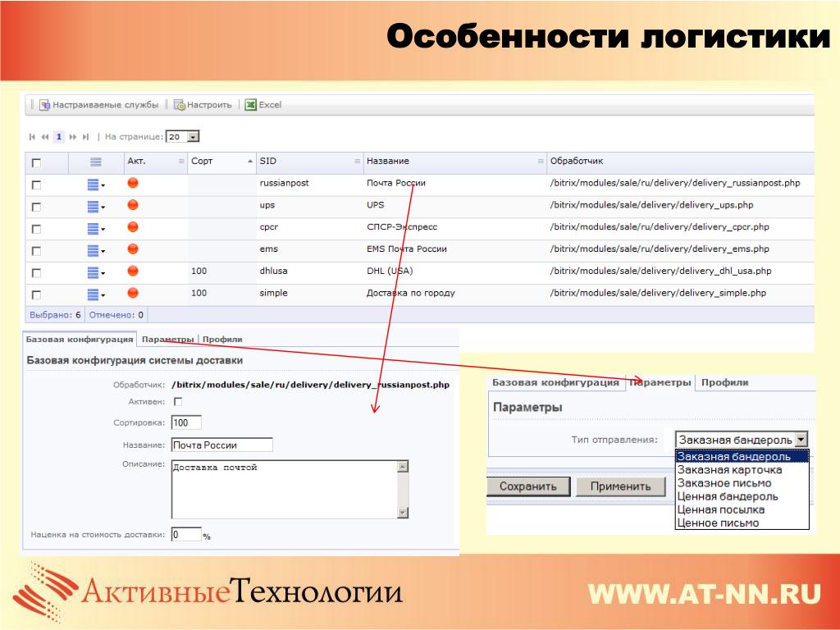Click the red activity indicator in the ems row

133,249
